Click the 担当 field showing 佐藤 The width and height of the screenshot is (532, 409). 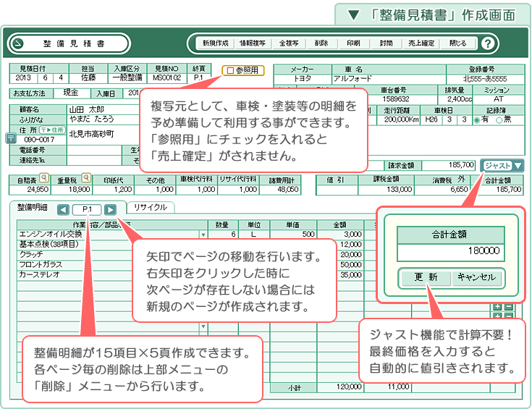(88, 77)
